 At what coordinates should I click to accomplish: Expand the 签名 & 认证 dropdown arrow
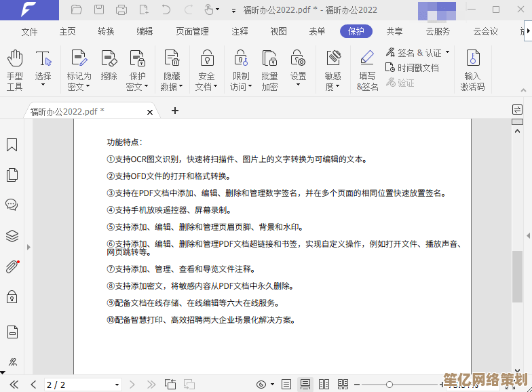448,52
